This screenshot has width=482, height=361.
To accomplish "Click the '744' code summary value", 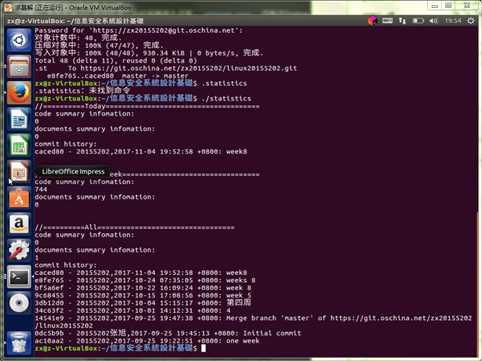I will 41,189.
